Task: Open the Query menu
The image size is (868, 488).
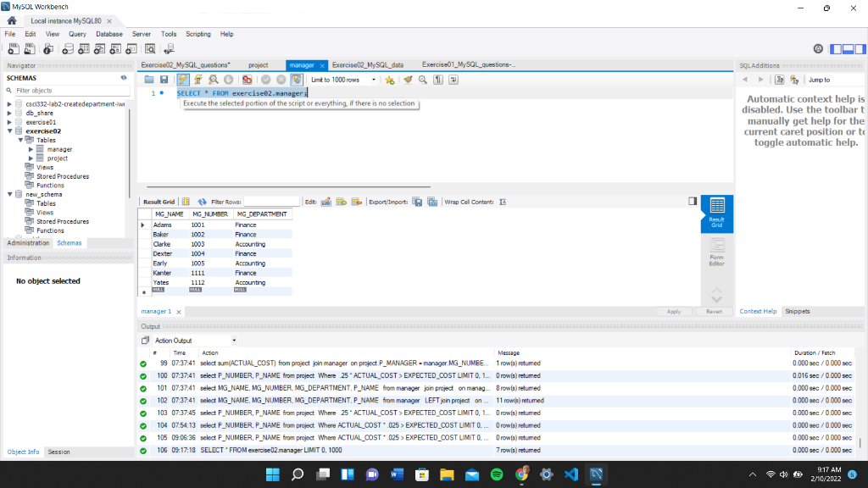Action: coord(77,34)
